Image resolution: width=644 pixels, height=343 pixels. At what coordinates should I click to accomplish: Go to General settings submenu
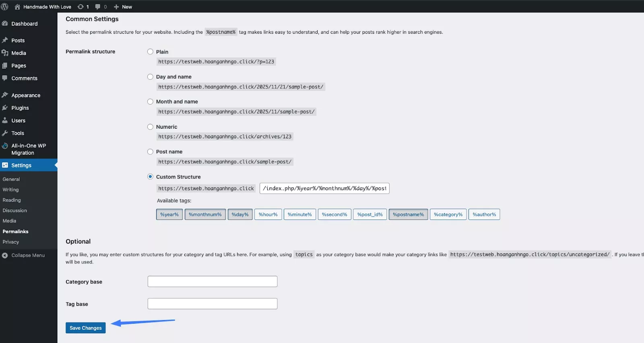click(x=11, y=179)
